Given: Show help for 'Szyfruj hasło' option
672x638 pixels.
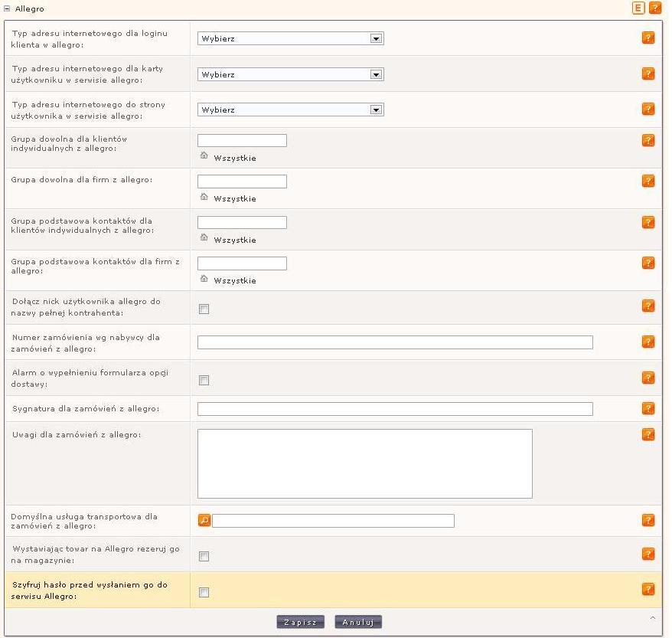Looking at the screenshot, I should 648,589.
